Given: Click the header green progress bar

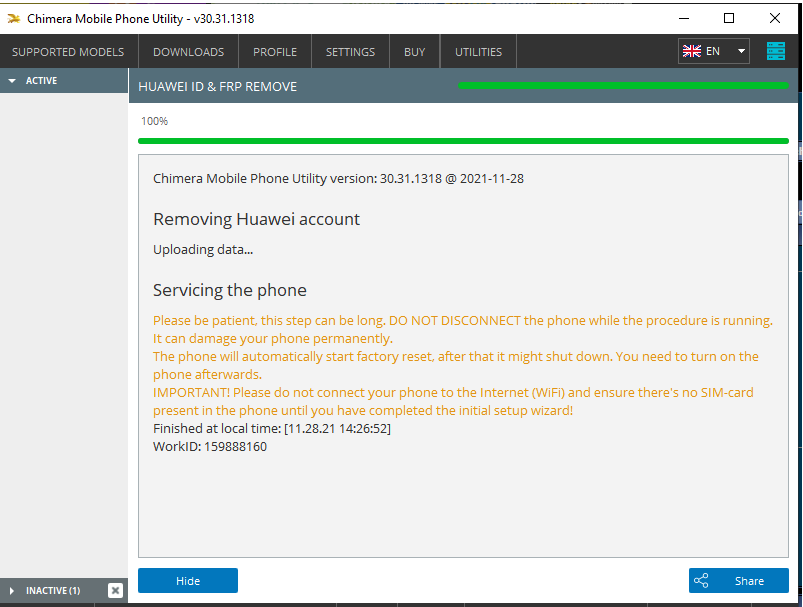Looking at the screenshot, I should [x=623, y=86].
